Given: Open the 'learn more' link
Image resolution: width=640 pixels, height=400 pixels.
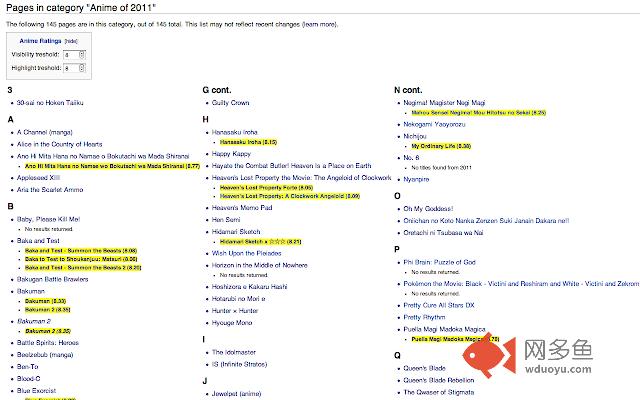Looking at the screenshot, I should [320, 24].
